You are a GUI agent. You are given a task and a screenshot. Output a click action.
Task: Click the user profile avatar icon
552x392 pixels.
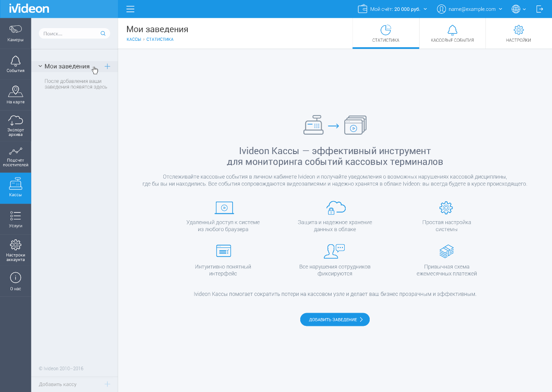pyautogui.click(x=441, y=9)
